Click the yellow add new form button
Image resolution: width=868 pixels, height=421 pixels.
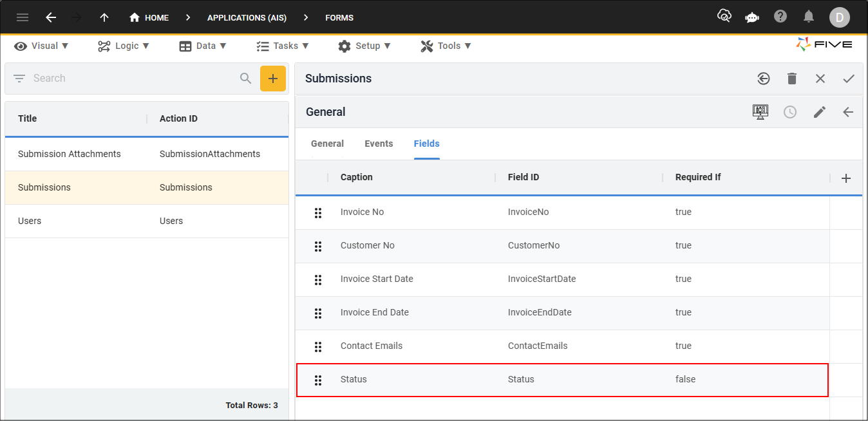pyautogui.click(x=272, y=79)
